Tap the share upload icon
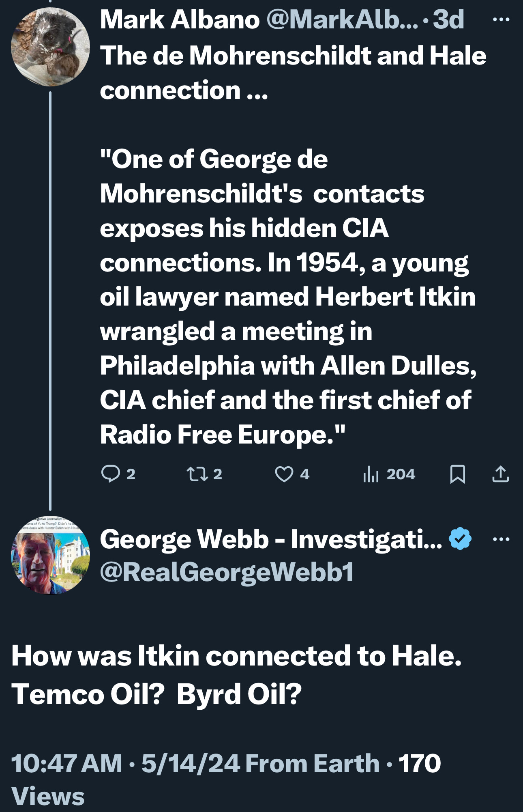 click(500, 474)
